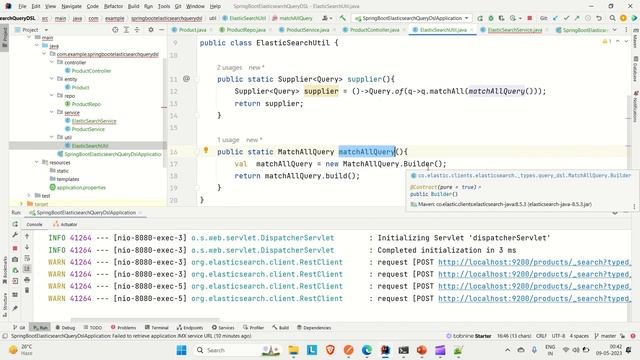This screenshot has width=640, height=360.
Task: Click the Select Opened File target icon
Action: 115,30
